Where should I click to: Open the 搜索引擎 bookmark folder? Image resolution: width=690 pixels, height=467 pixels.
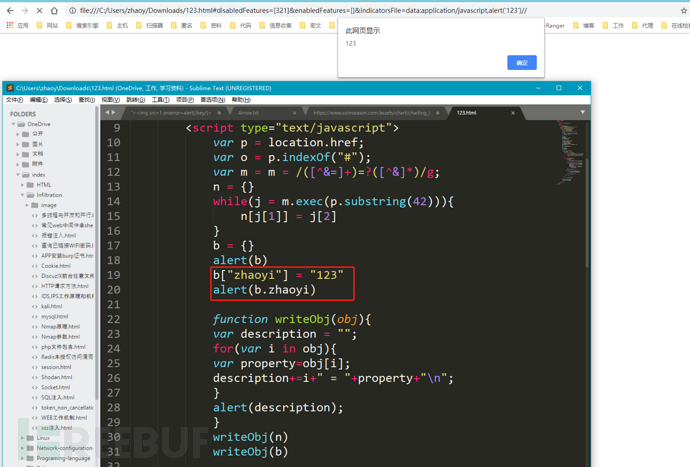point(82,26)
